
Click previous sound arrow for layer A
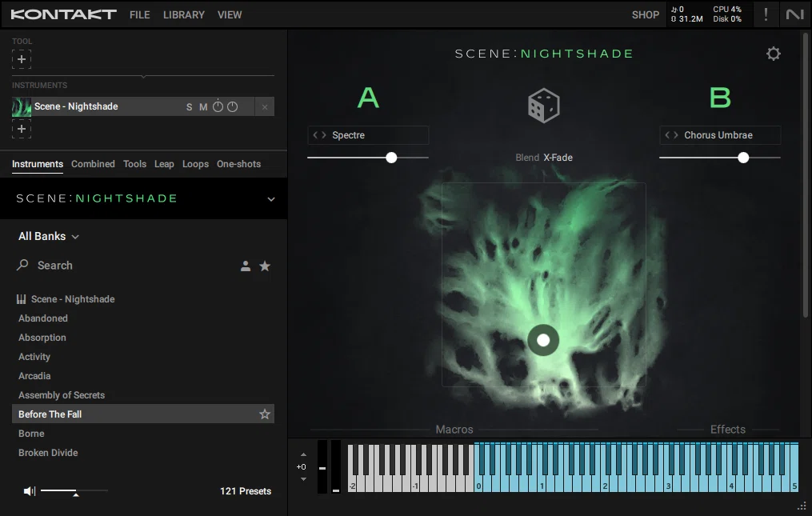click(315, 134)
